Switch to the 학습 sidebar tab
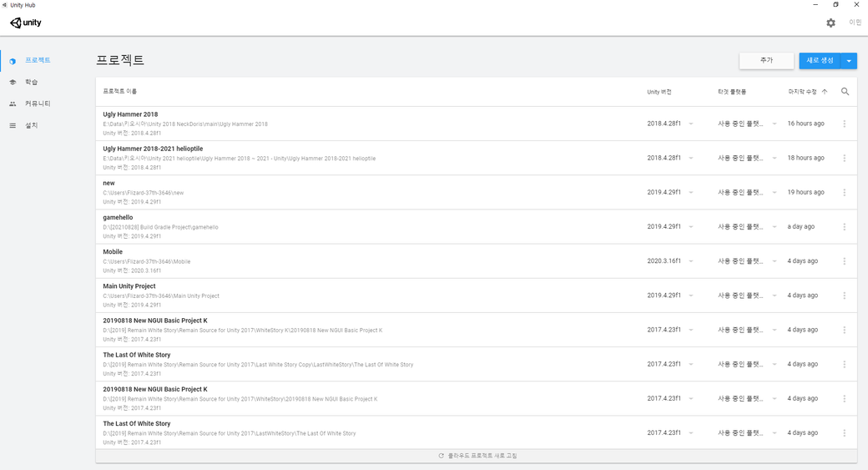This screenshot has height=470, width=868. pyautogui.click(x=31, y=82)
